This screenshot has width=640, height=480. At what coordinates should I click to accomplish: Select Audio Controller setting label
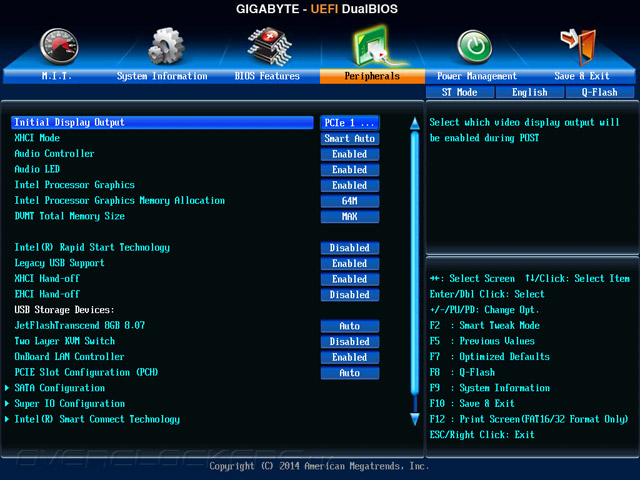54,153
